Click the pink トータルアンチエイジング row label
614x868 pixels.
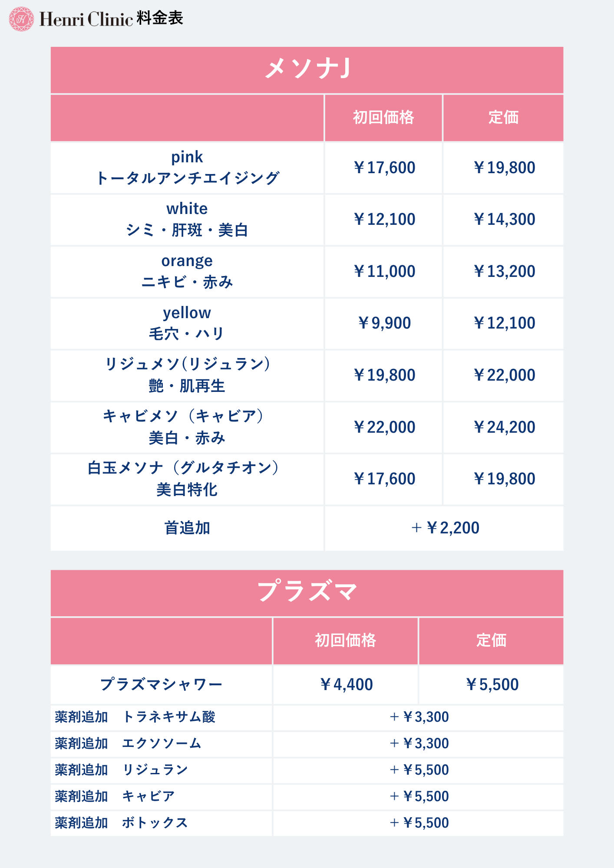tap(187, 168)
